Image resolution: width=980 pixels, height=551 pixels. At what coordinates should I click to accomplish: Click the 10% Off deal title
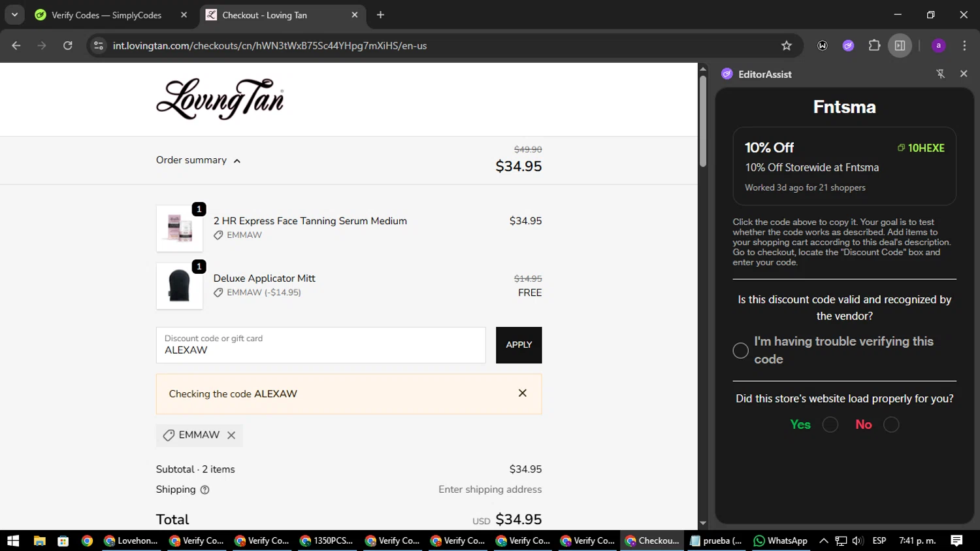769,148
